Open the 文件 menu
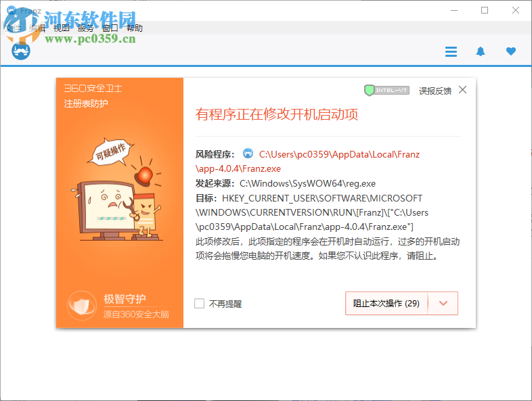 pyautogui.click(x=13, y=28)
